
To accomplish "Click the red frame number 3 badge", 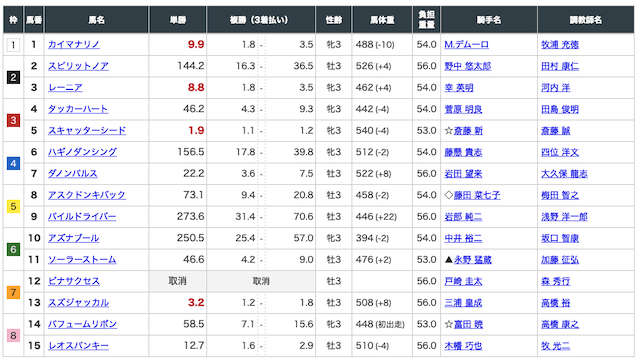I will pos(13,120).
